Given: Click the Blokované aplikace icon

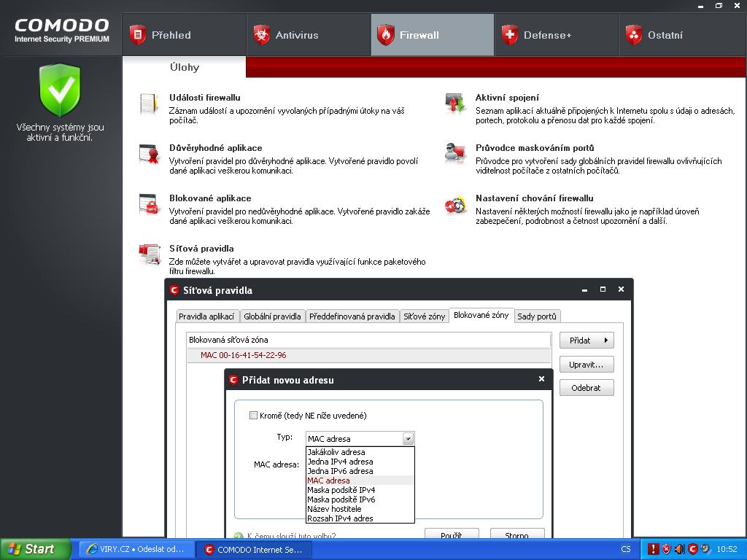Looking at the screenshot, I should point(150,205).
